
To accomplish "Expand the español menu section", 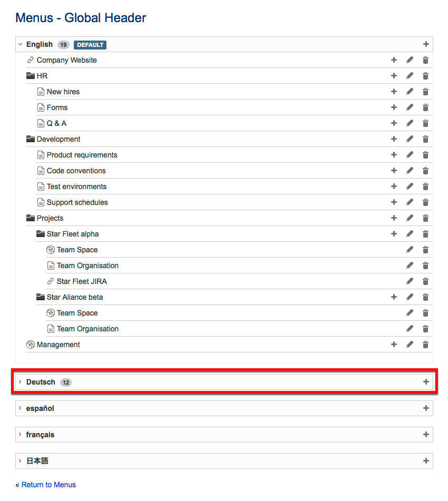I will pos(20,408).
